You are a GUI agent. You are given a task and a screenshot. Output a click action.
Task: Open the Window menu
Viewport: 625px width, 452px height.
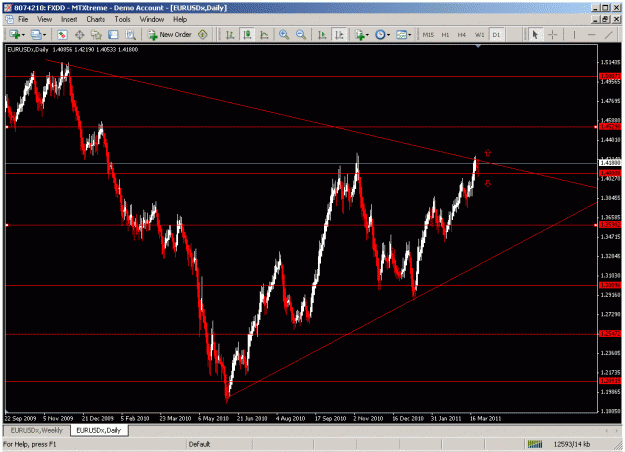click(x=151, y=19)
